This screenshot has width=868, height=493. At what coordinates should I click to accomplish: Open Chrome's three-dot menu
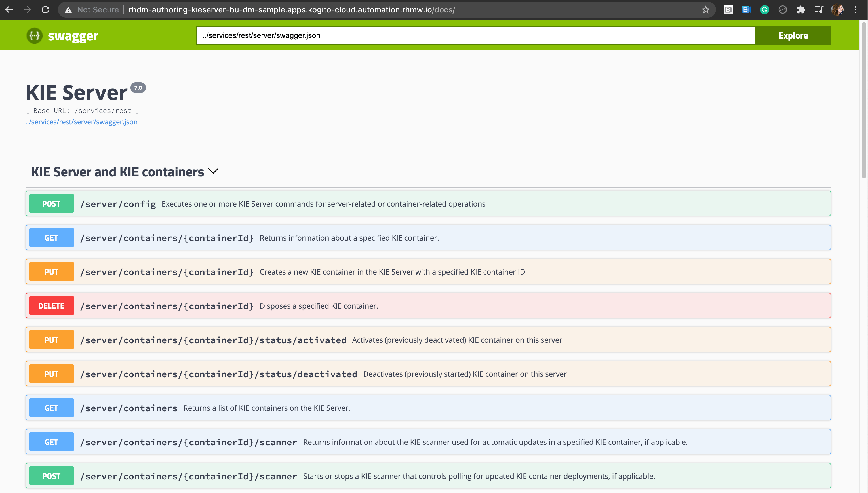pyautogui.click(x=856, y=9)
